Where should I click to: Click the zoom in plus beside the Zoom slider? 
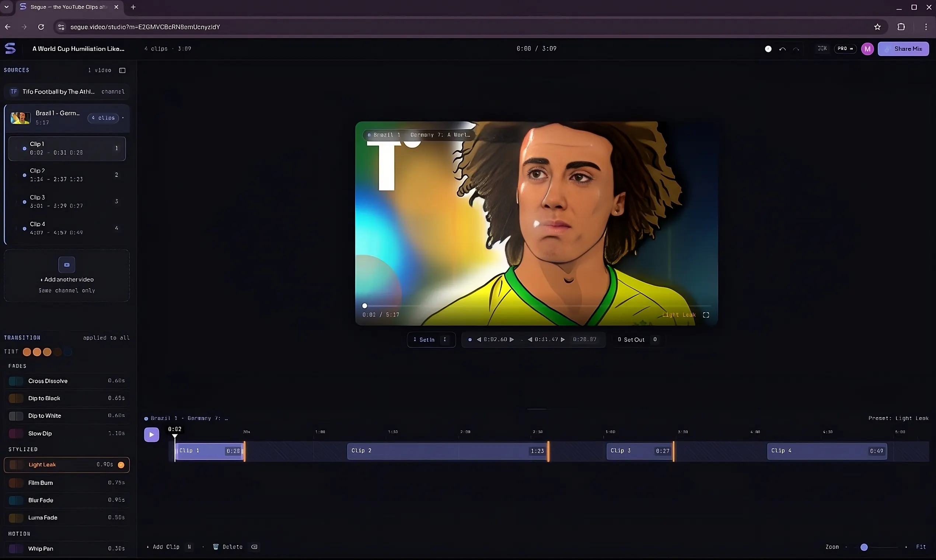(906, 547)
